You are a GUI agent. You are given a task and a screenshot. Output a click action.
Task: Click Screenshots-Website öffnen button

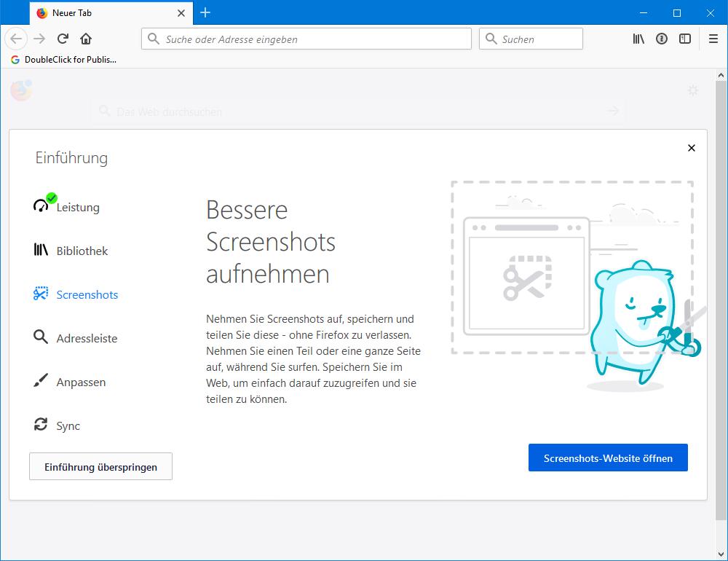(x=608, y=458)
